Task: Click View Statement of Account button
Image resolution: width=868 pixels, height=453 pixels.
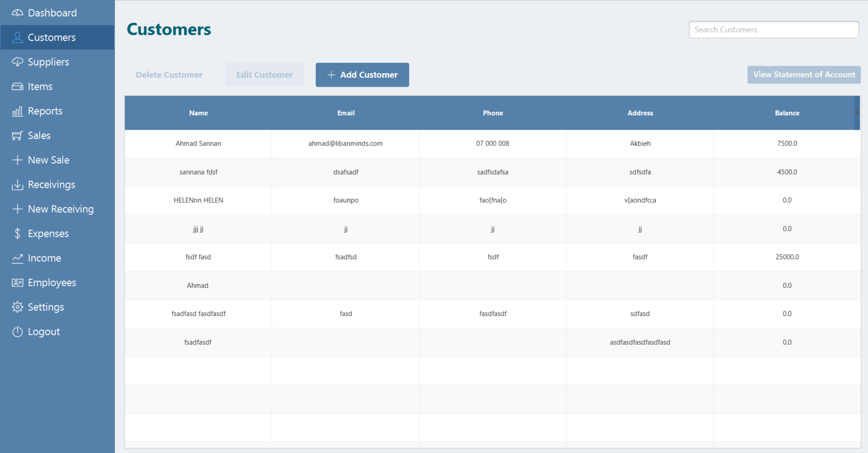Action: pos(804,75)
